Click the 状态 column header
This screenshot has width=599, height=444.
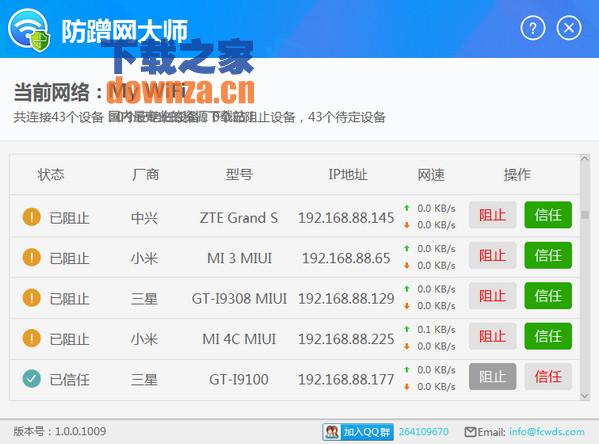click(x=51, y=175)
